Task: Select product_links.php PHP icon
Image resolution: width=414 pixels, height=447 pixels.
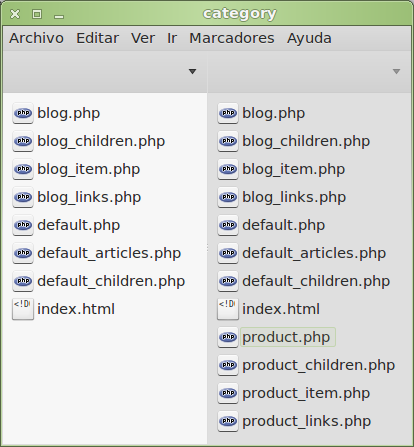Action: [228, 421]
